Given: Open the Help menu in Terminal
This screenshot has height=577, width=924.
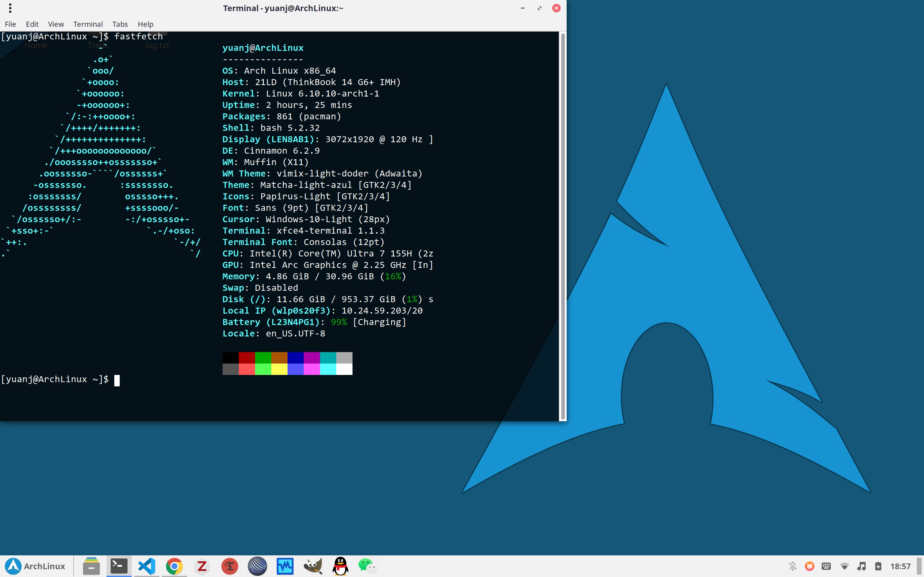Looking at the screenshot, I should (x=145, y=24).
